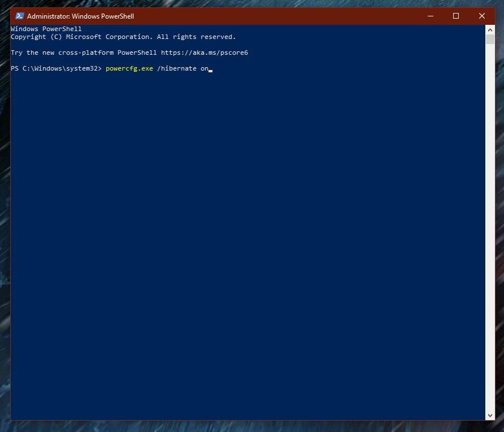504x432 pixels.
Task: Click the PS C:\Windows\system32> prompt
Action: point(56,68)
